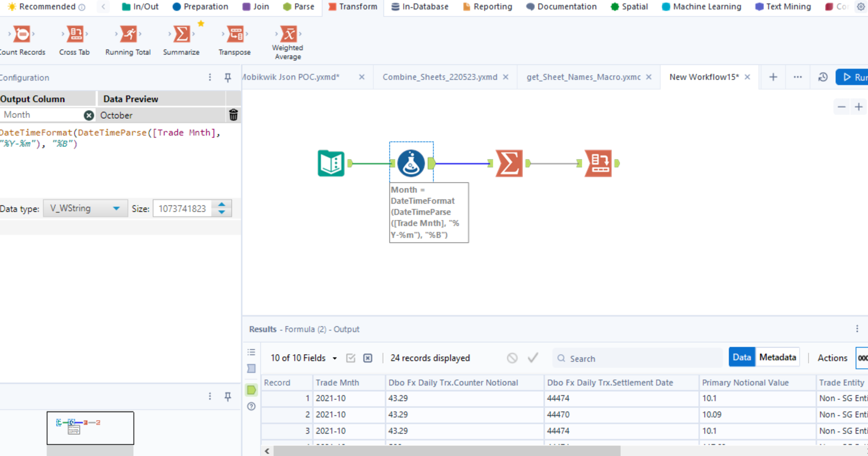Zoom out of the canvas
The width and height of the screenshot is (868, 456).
[841, 107]
